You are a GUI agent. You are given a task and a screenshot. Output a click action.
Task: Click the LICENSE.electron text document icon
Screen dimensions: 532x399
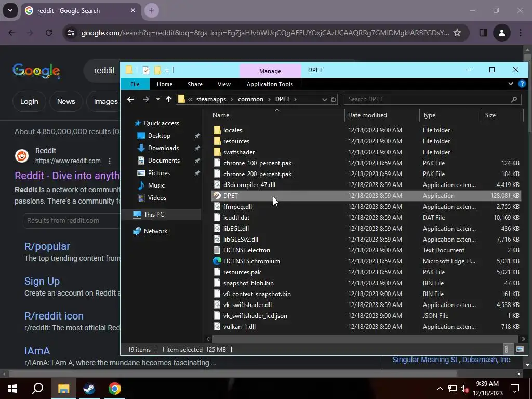(217, 250)
